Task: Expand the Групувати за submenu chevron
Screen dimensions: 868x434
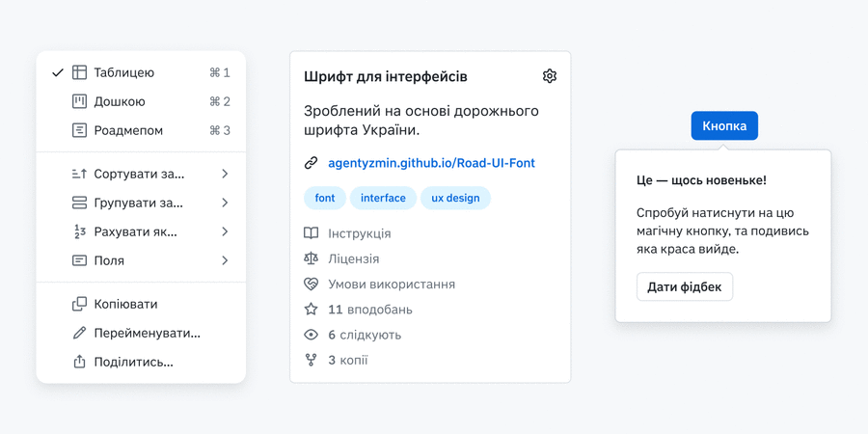Action: 225,203
